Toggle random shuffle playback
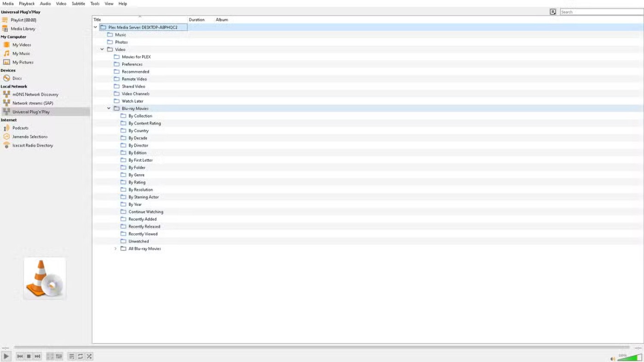Viewport: 644px width, 362px height. tap(89, 356)
